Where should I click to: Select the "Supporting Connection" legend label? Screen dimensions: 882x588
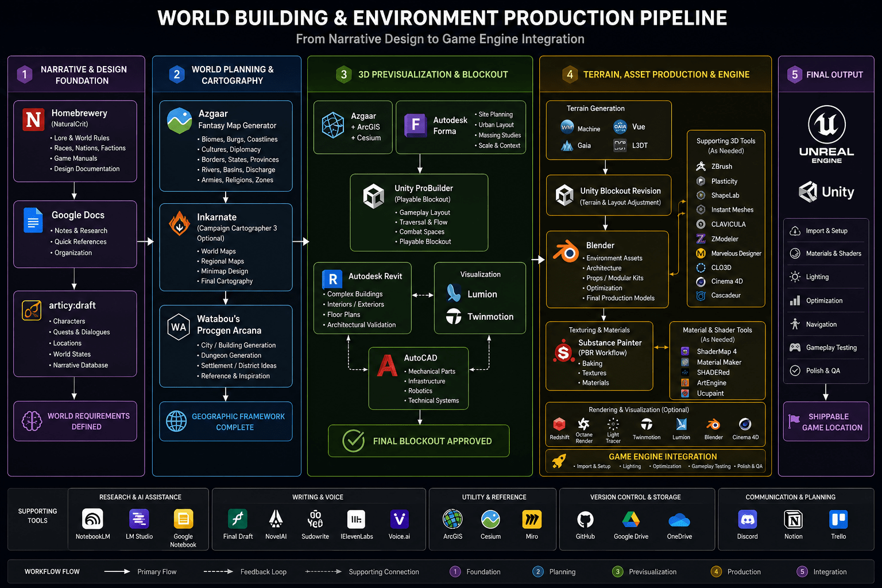click(x=384, y=572)
